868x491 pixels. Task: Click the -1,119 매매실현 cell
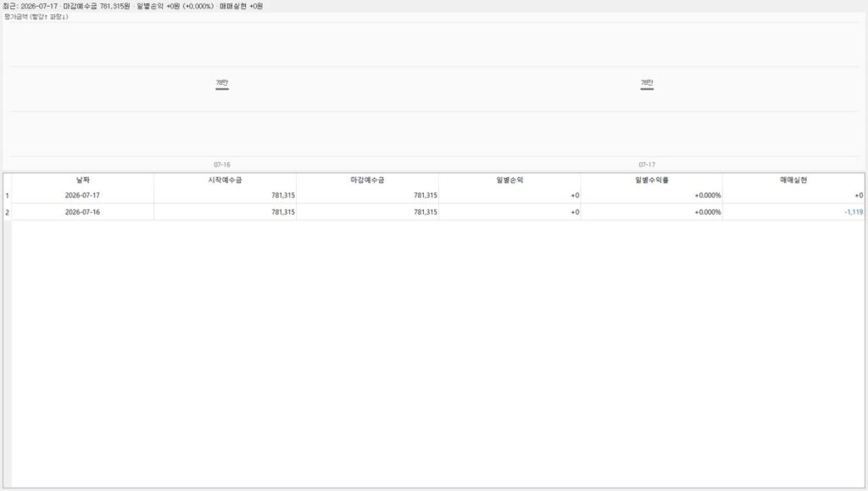click(x=793, y=212)
